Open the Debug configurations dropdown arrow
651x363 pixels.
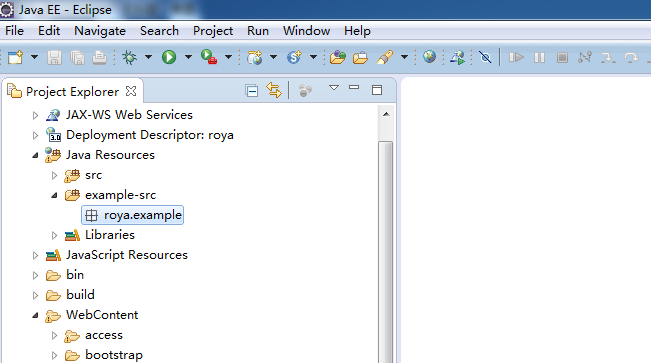(x=148, y=57)
